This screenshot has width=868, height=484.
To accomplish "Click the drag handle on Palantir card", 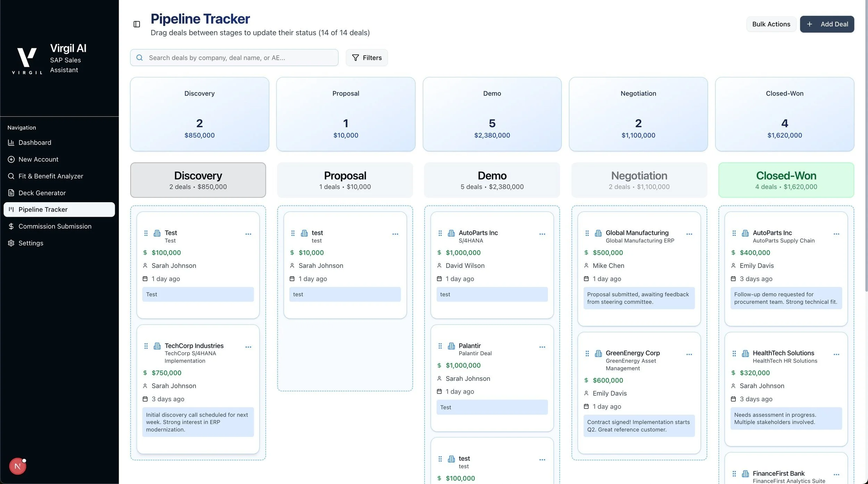I will [440, 346].
